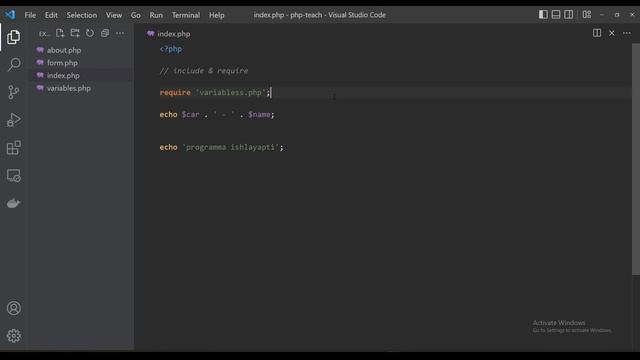
Task: Open the Edit menu
Action: pyautogui.click(x=51, y=15)
